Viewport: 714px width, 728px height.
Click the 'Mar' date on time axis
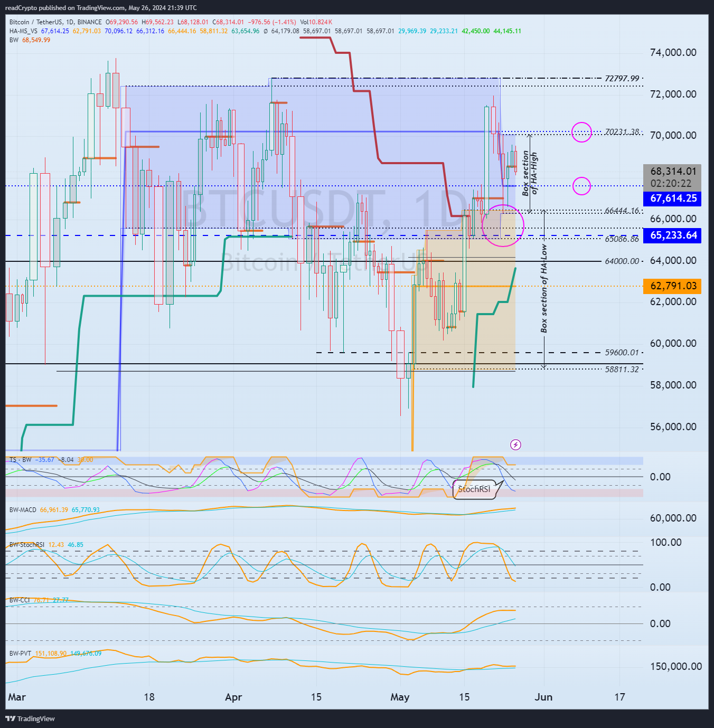pyautogui.click(x=17, y=697)
